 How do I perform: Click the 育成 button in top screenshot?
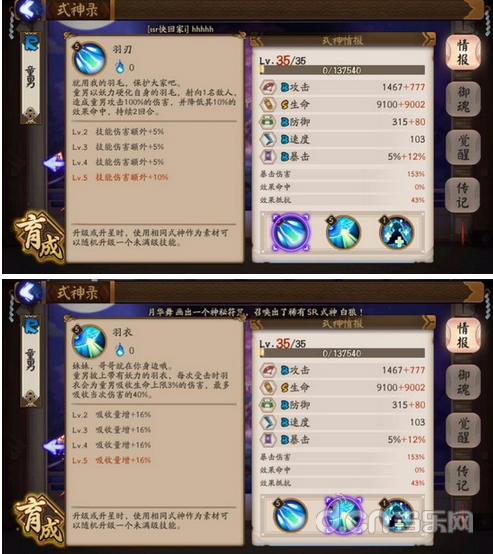click(39, 237)
